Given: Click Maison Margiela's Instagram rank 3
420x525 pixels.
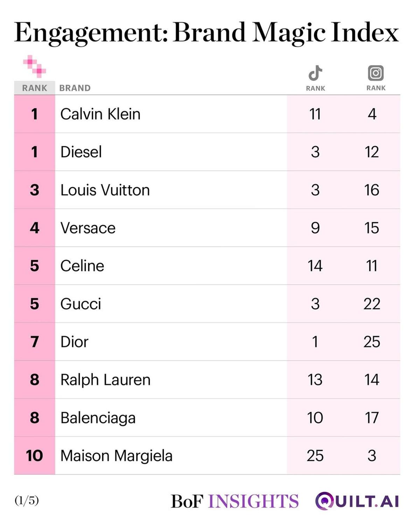Looking at the screenshot, I should (372, 456).
